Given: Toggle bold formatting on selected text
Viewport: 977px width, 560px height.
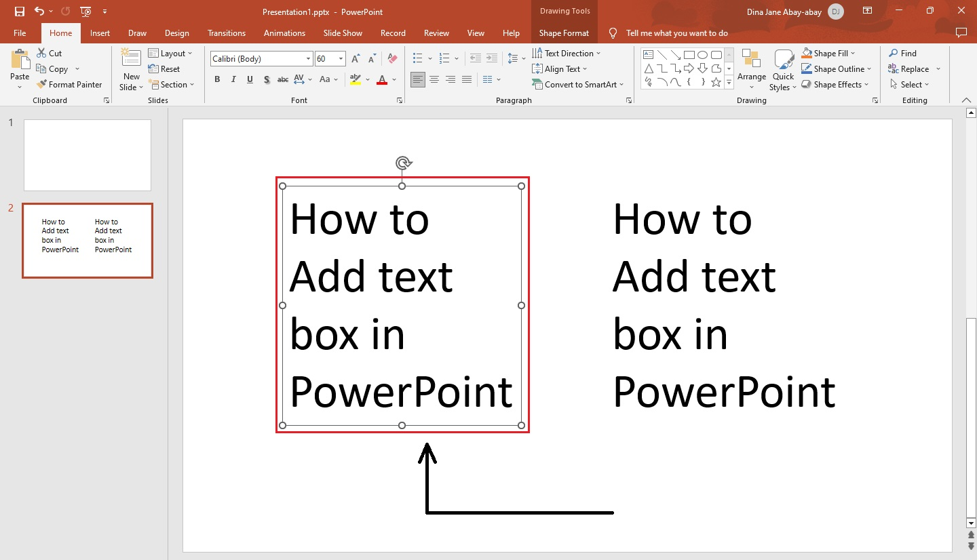Looking at the screenshot, I should pos(216,79).
